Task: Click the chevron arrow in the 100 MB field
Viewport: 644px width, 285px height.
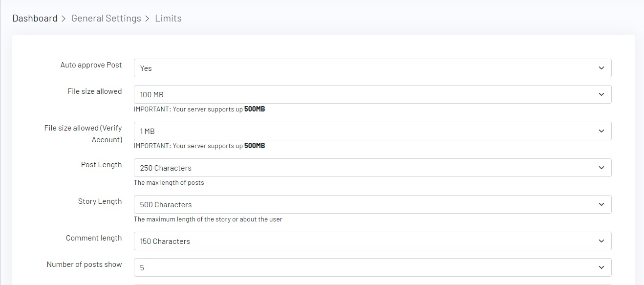Action: pyautogui.click(x=601, y=94)
